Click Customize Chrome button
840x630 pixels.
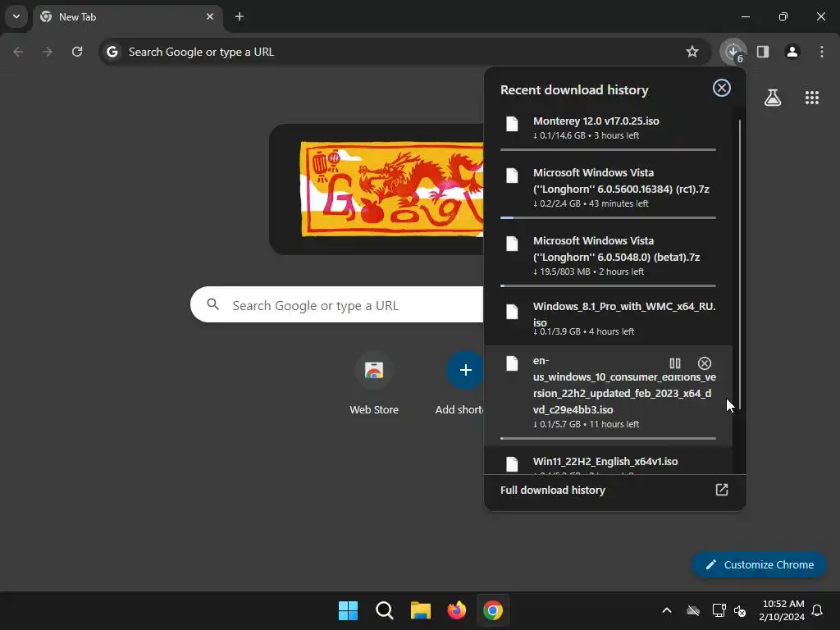(x=759, y=564)
